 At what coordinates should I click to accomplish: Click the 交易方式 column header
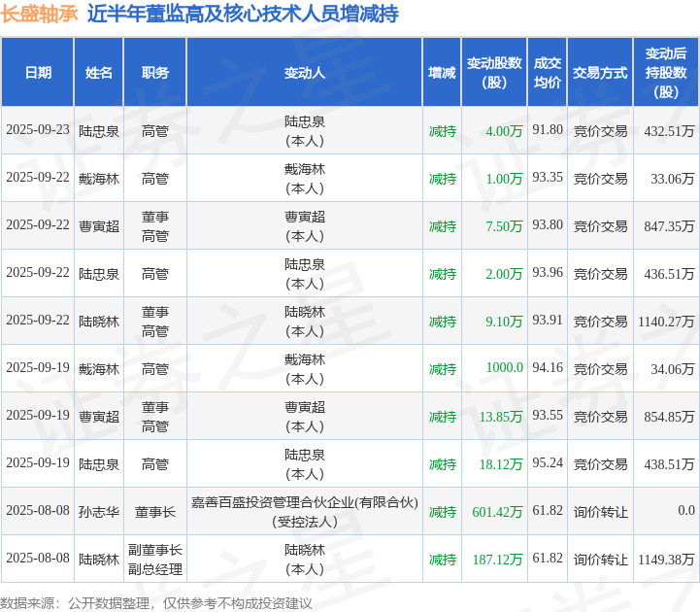tap(600, 72)
